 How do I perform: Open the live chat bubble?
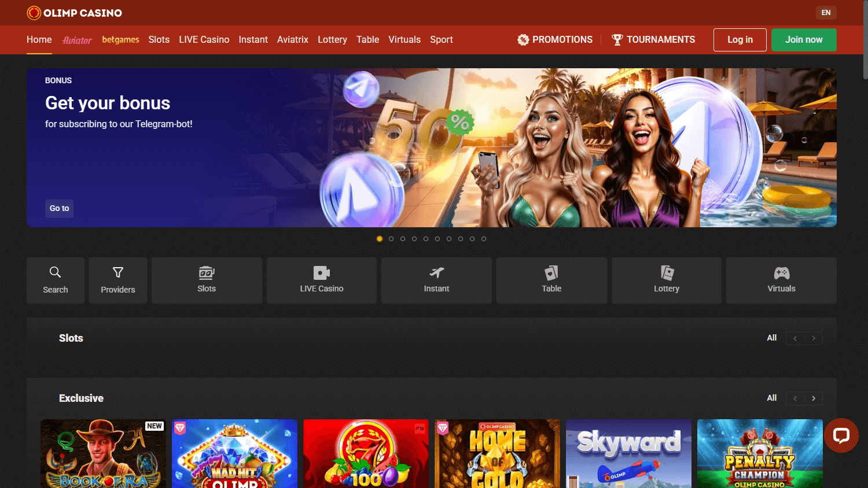[841, 435]
